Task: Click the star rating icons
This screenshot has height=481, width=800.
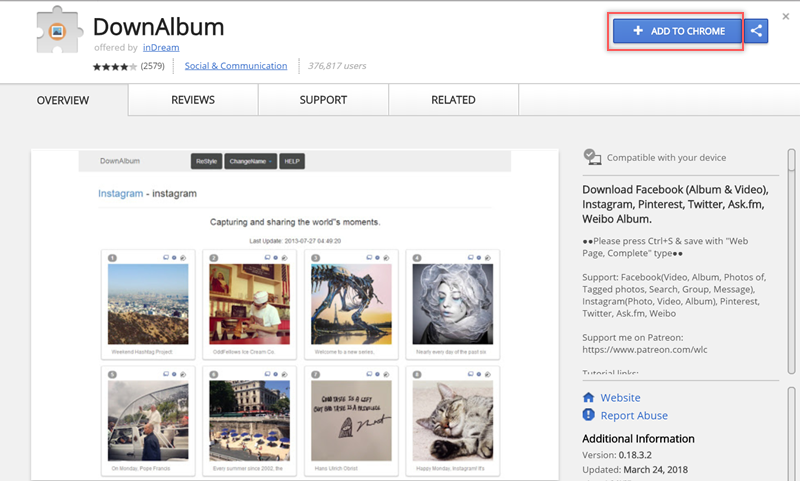Action: click(115, 67)
